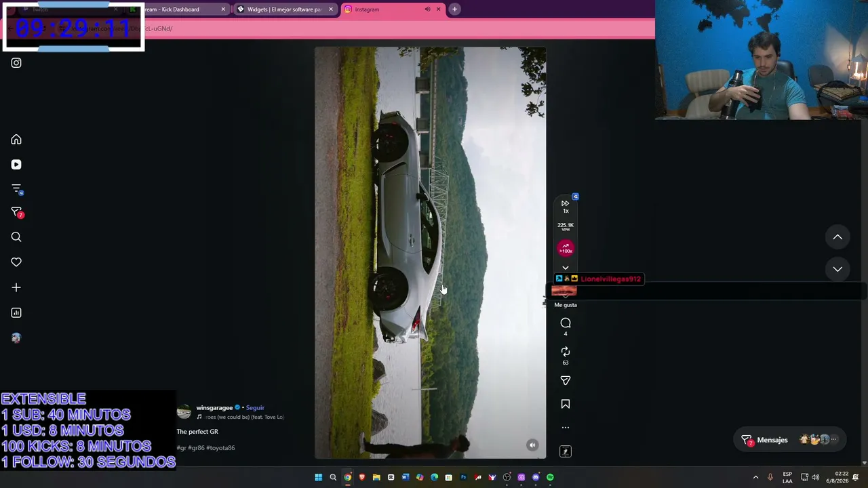Collapse the reel stats panel chevron
Image resolution: width=868 pixels, height=488 pixels.
pos(566,268)
